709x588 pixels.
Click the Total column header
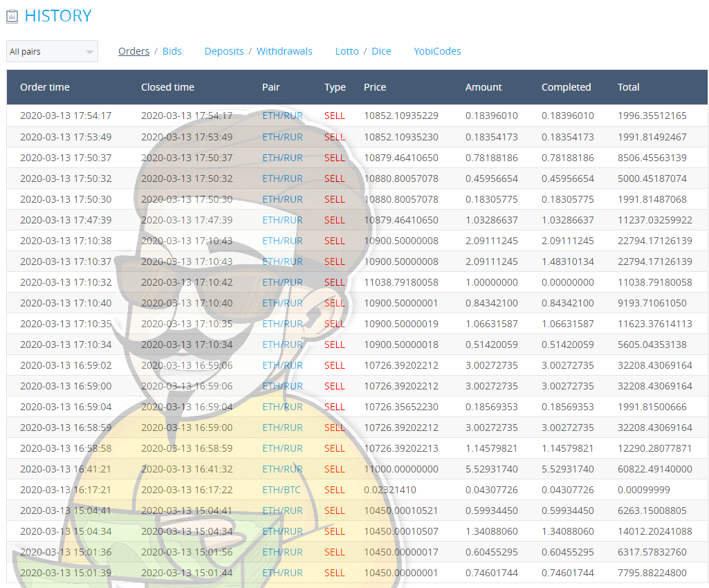pos(629,87)
